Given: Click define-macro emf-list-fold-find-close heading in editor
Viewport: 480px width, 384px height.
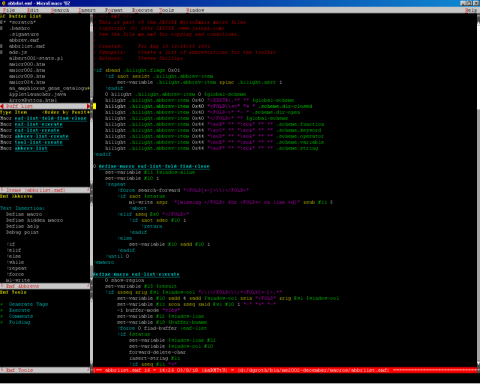Looking at the screenshot, I should coord(154,166).
